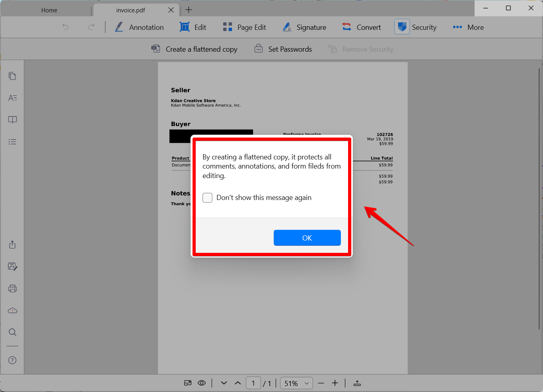This screenshot has width=543, height=392.
Task: Click the cloud upload icon
Action: 12,310
